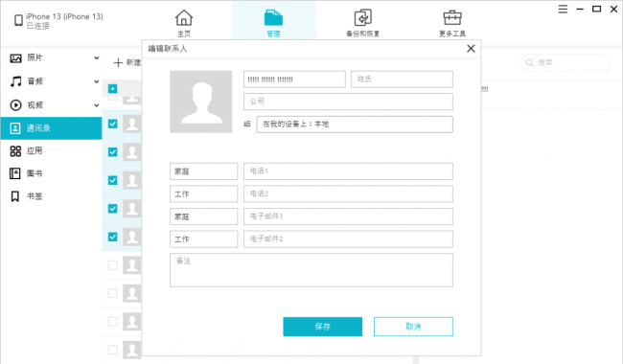Uncheck the second checked contact checkbox
This screenshot has width=623, height=364.
[113, 152]
